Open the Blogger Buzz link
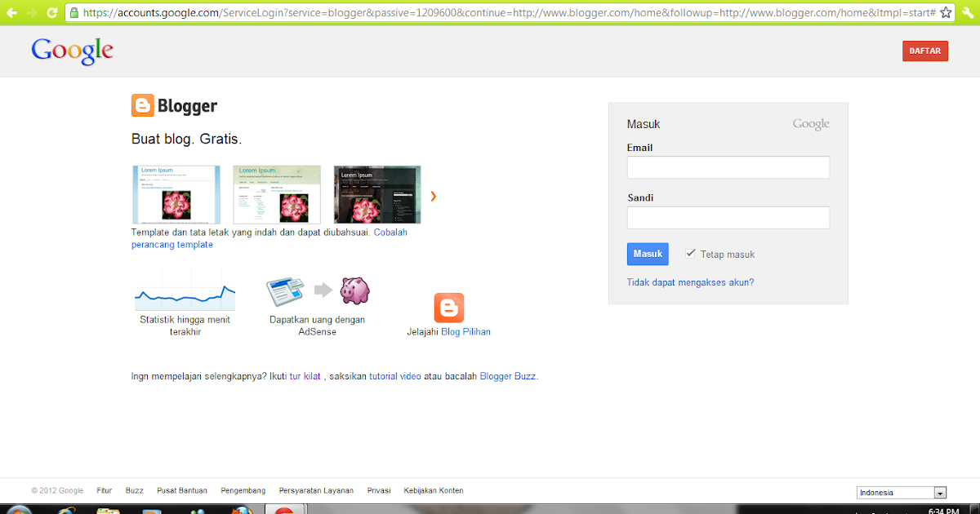Viewport: 980px width, 514px height. pyautogui.click(x=507, y=376)
